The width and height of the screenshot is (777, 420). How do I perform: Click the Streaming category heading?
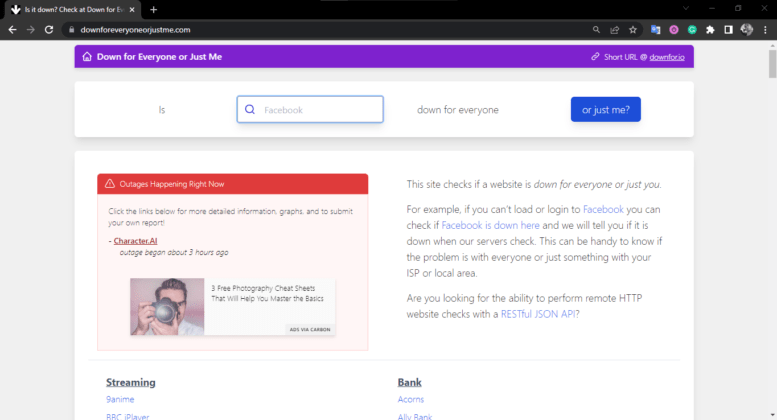click(x=131, y=382)
